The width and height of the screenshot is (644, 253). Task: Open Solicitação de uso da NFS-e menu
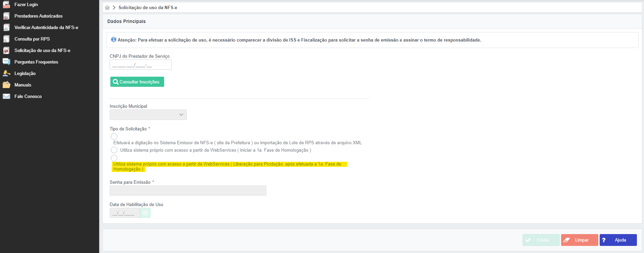click(x=42, y=50)
